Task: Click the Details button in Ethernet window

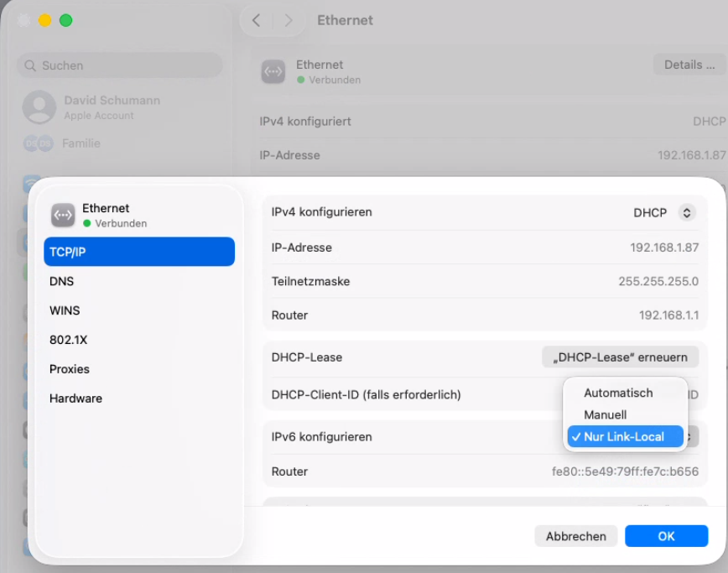Action: [x=689, y=65]
